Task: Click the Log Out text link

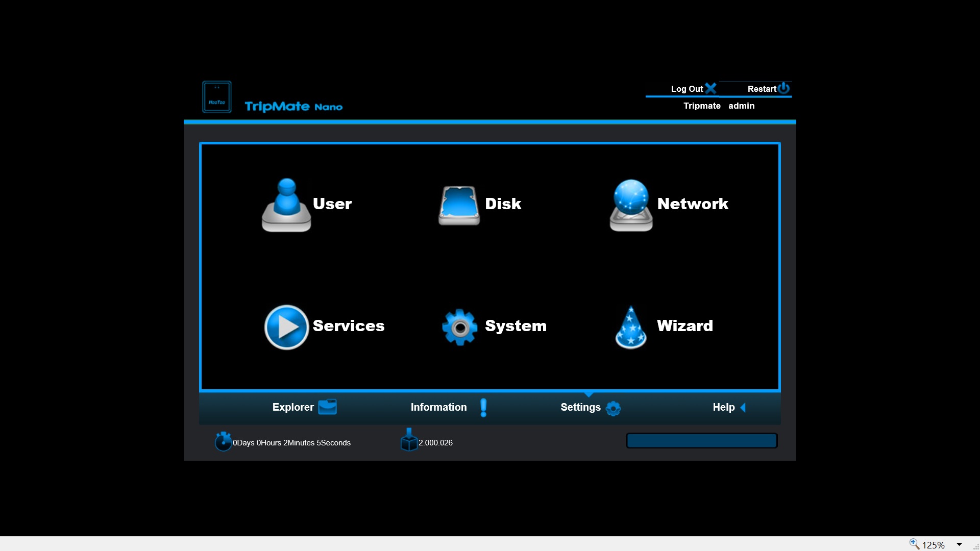Action: (687, 89)
